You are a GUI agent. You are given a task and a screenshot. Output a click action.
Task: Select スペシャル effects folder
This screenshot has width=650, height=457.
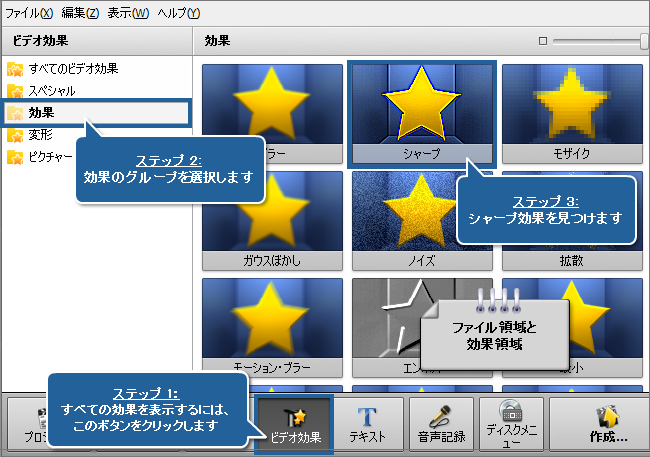[52, 91]
